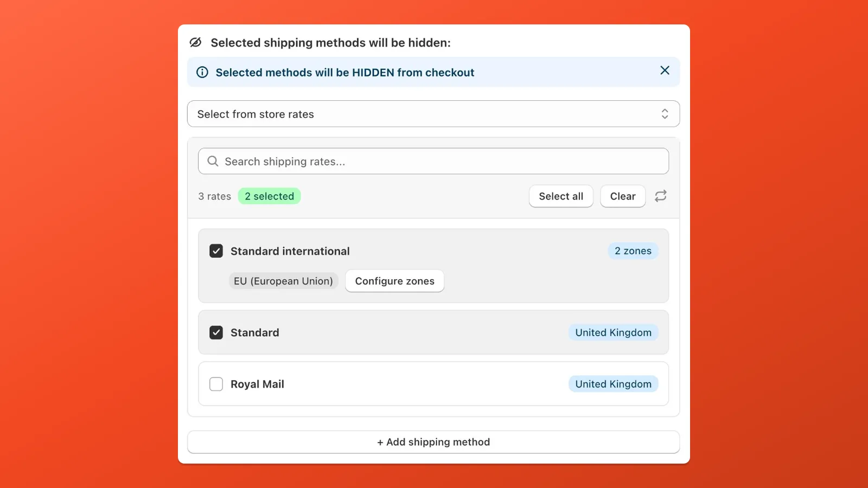Open the Configure zones dialog
868x488 pixels.
pos(394,281)
